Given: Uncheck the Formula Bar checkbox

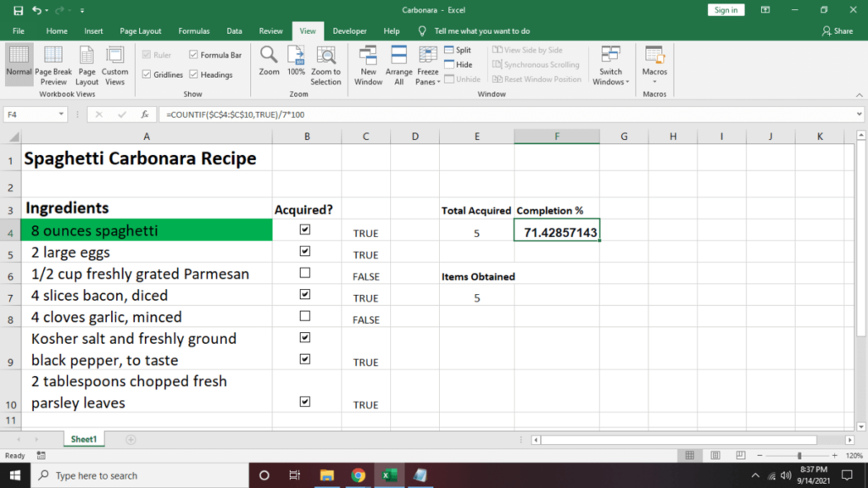Looking at the screenshot, I should (x=194, y=55).
